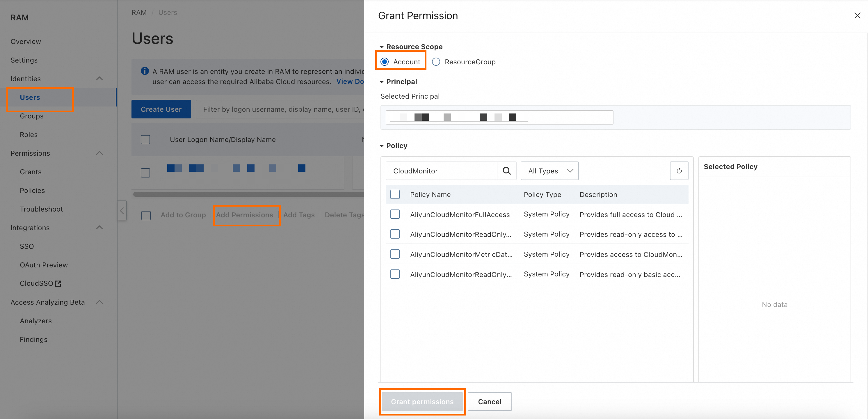Check the select-all policies checkbox
Viewport: 868px width, 419px height.
[x=395, y=194]
